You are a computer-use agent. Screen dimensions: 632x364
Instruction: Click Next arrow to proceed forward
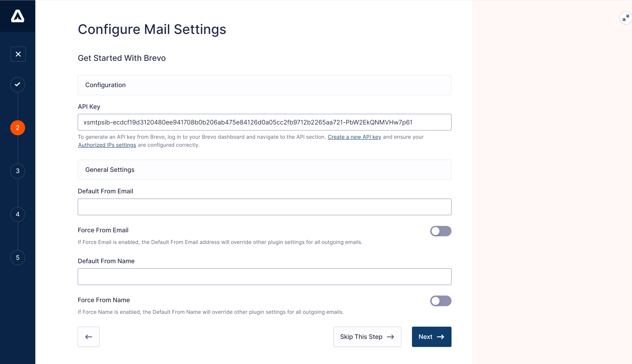(431, 337)
